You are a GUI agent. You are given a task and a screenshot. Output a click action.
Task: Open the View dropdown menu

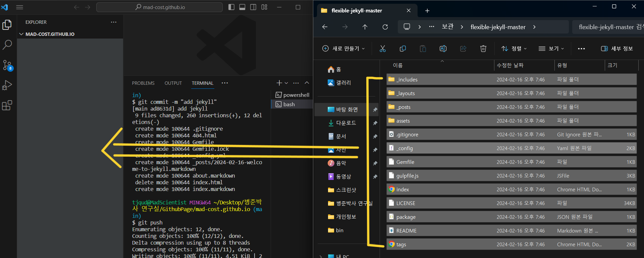[551, 49]
